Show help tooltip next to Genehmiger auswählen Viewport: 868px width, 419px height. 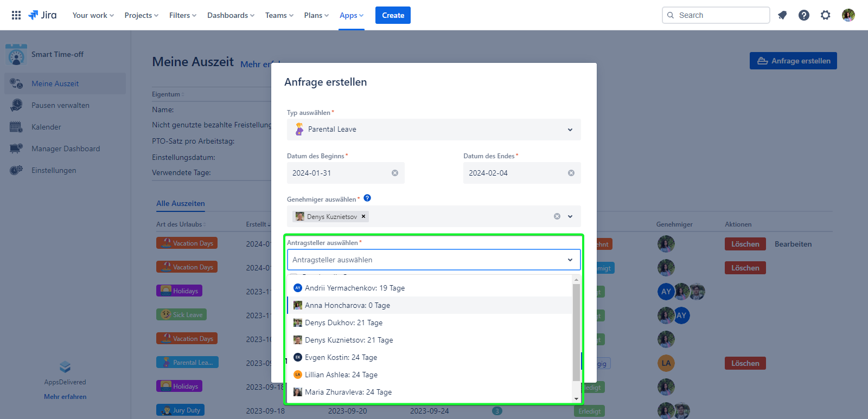click(x=367, y=198)
